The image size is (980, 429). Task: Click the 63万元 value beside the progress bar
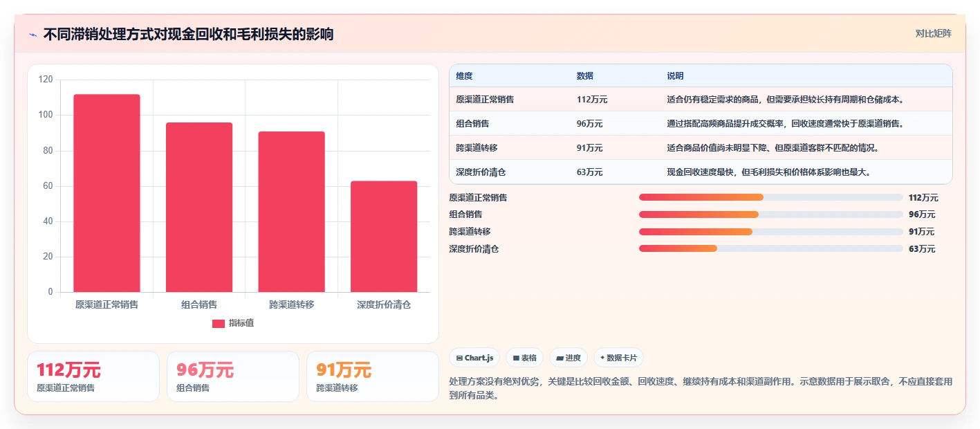(921, 249)
